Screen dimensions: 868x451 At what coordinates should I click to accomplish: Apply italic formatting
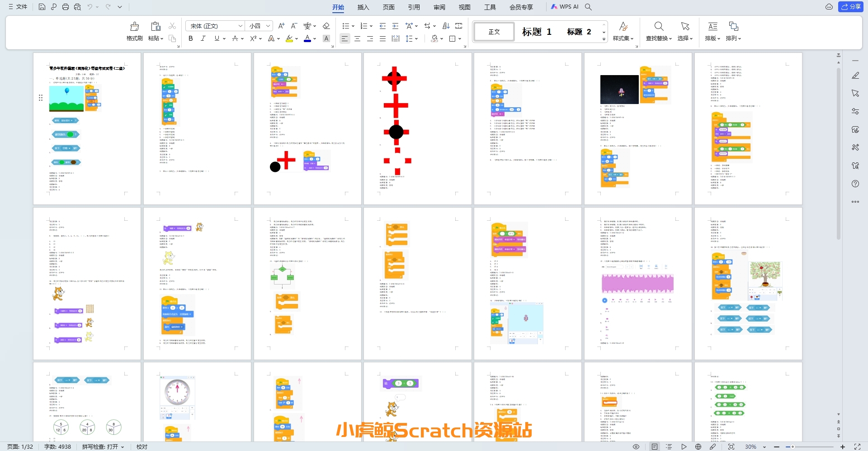(x=203, y=38)
